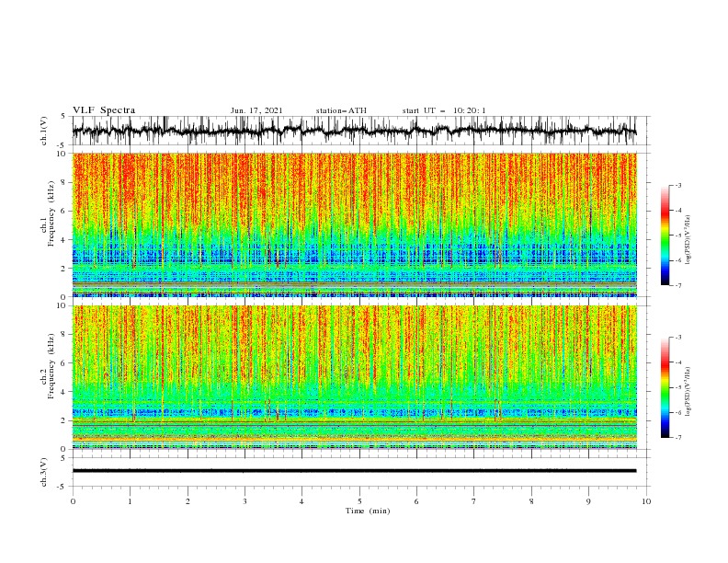
Task: Click the 'start UT = 10:20:1' text
Action: click(x=444, y=110)
